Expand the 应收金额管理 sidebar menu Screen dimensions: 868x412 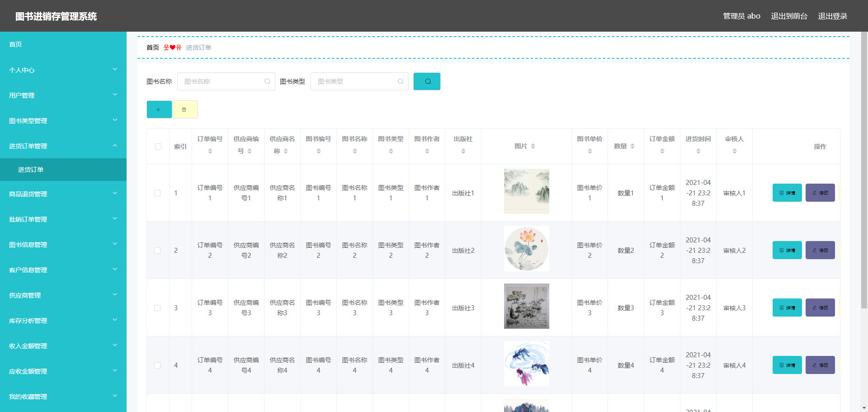click(63, 371)
